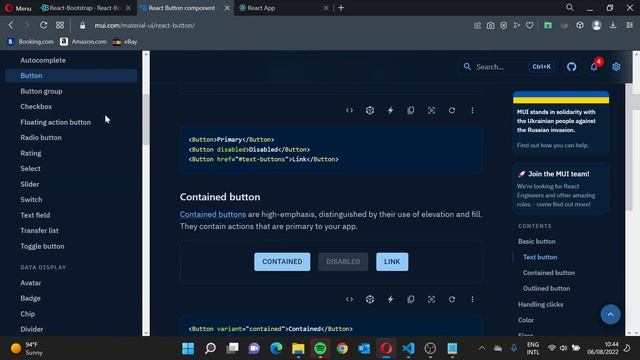The height and width of the screenshot is (360, 640).
Task: Jump to Basic button in contents
Action: [536, 241]
